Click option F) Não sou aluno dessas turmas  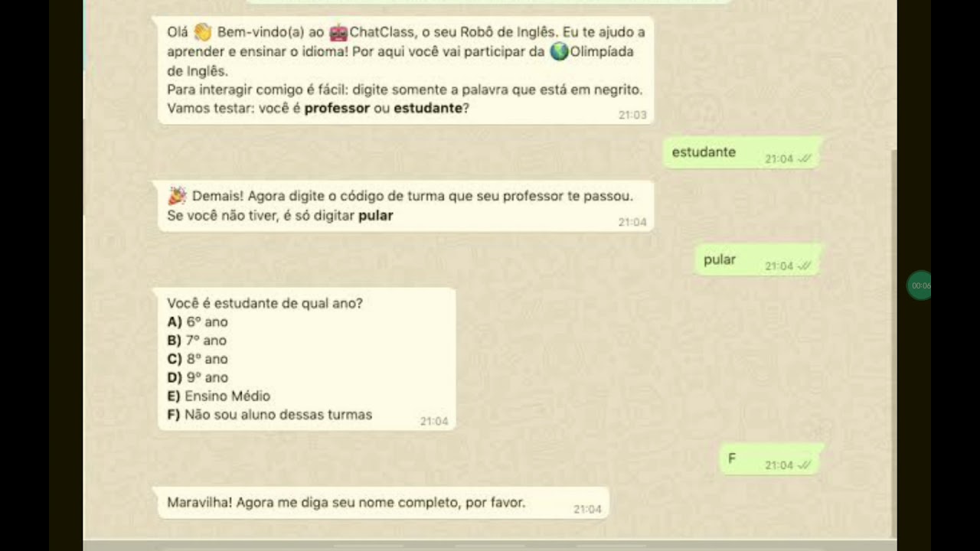point(269,415)
